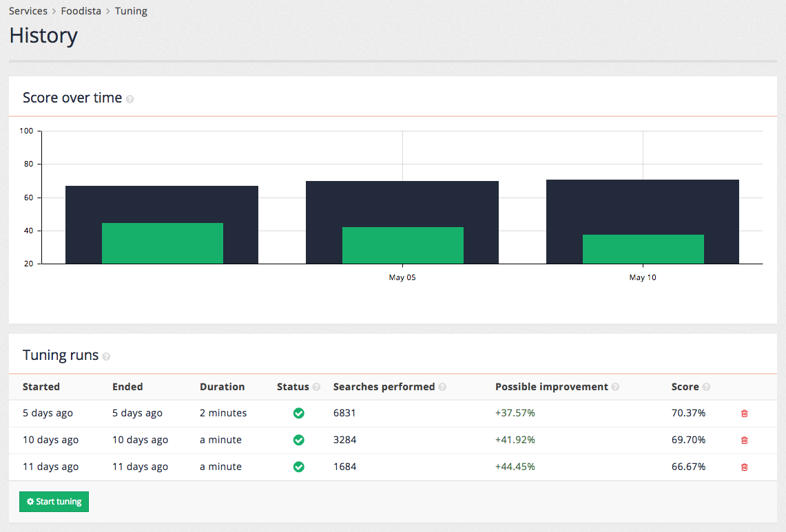Open the Foodista breadcrumb link

(81, 10)
